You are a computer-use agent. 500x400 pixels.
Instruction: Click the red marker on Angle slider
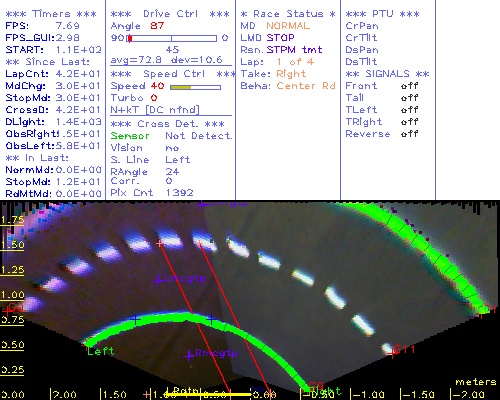(130, 38)
